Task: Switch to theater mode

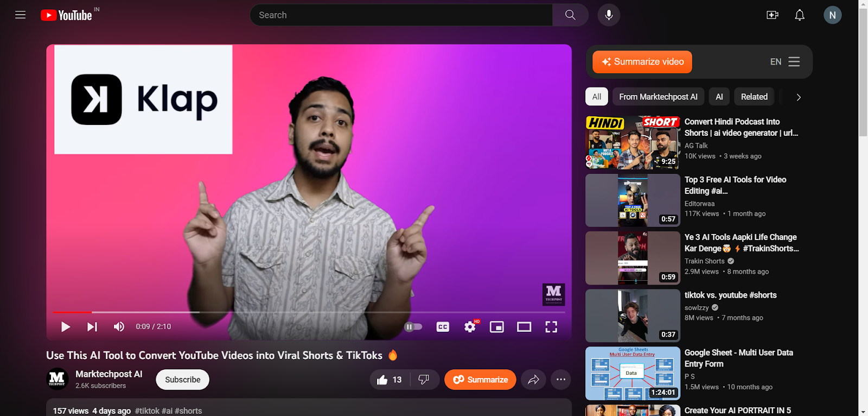Action: pyautogui.click(x=524, y=326)
